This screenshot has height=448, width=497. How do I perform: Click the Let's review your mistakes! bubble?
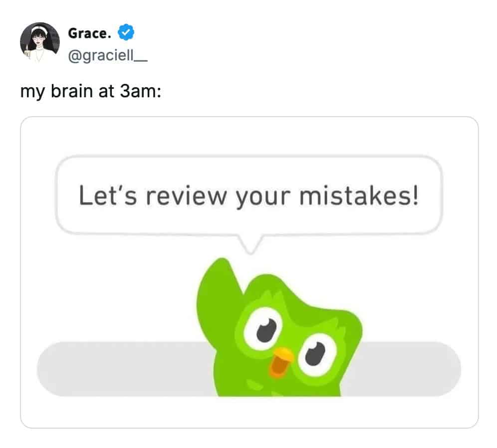[x=249, y=195]
